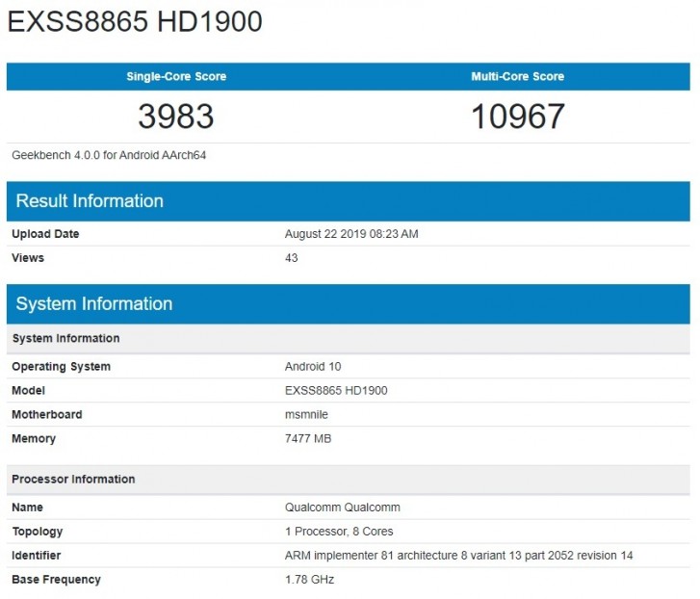
Task: Select the ARM implementer identifier text
Action: [x=458, y=556]
